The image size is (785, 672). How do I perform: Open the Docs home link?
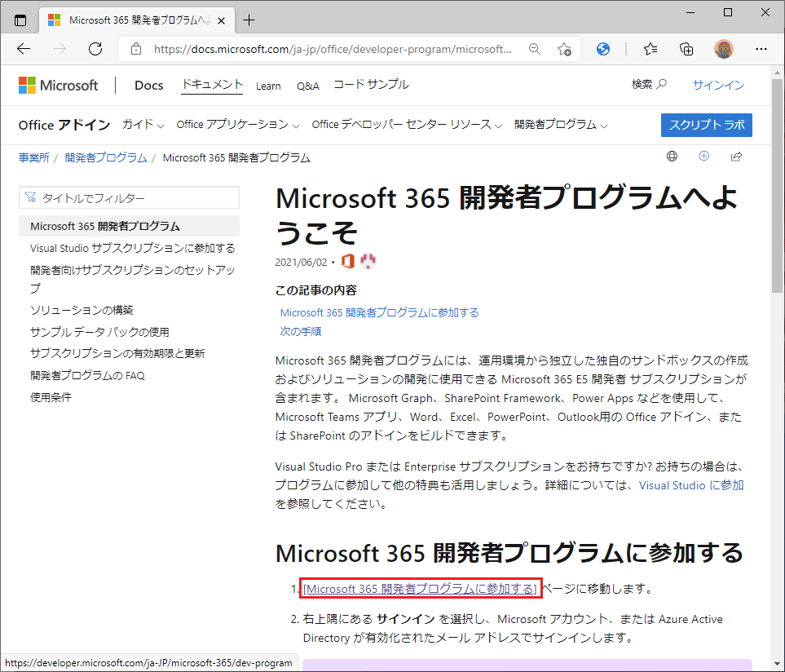click(x=148, y=85)
